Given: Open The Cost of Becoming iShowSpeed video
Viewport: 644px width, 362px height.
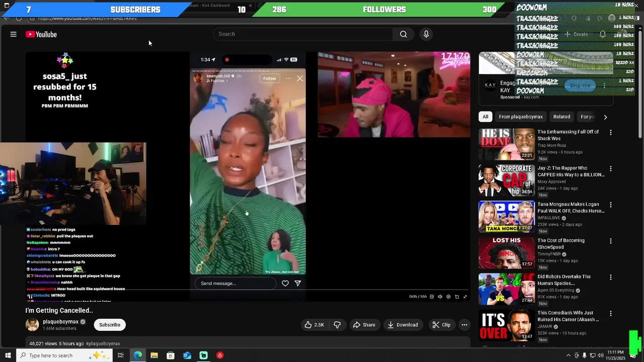Looking at the screenshot, I should click(561, 243).
